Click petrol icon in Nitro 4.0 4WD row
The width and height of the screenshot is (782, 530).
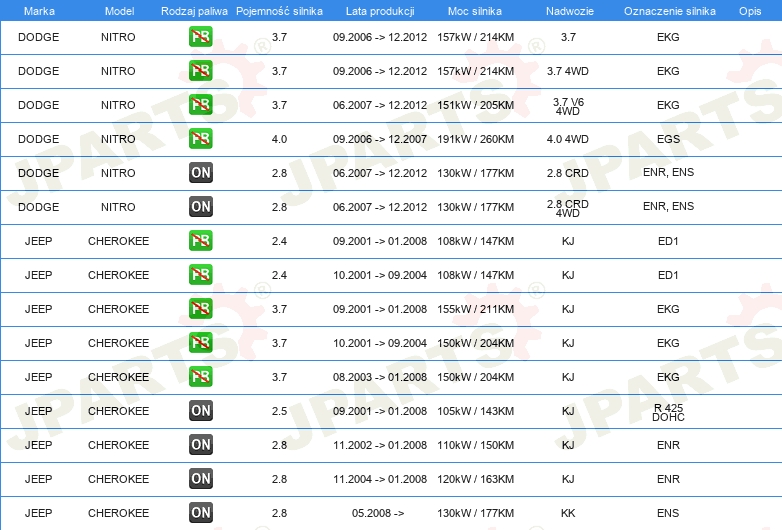pyautogui.click(x=200, y=139)
